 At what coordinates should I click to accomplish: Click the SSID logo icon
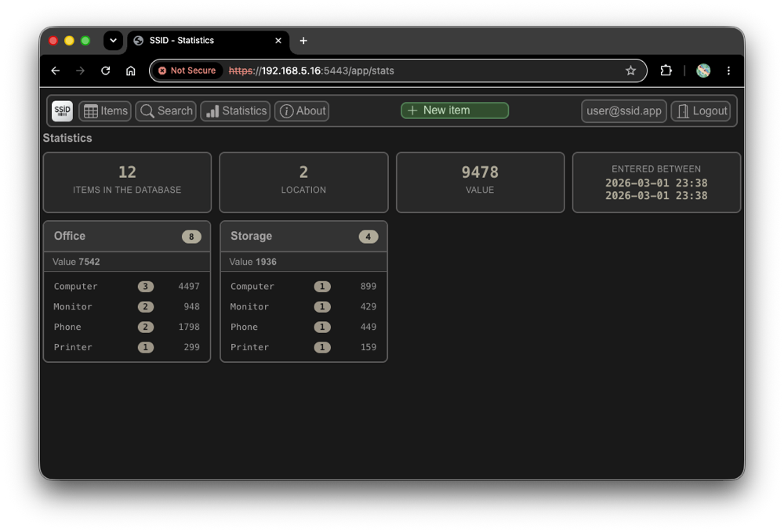pyautogui.click(x=62, y=111)
